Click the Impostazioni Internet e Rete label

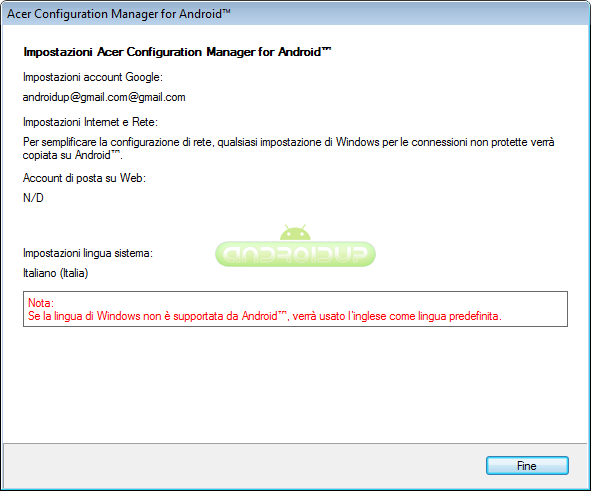click(90, 122)
